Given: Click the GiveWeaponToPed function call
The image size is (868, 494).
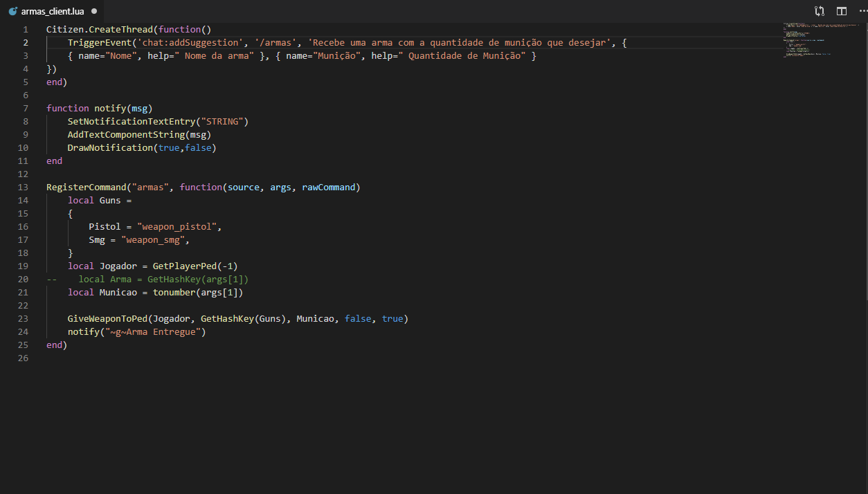Looking at the screenshot, I should (x=107, y=319).
